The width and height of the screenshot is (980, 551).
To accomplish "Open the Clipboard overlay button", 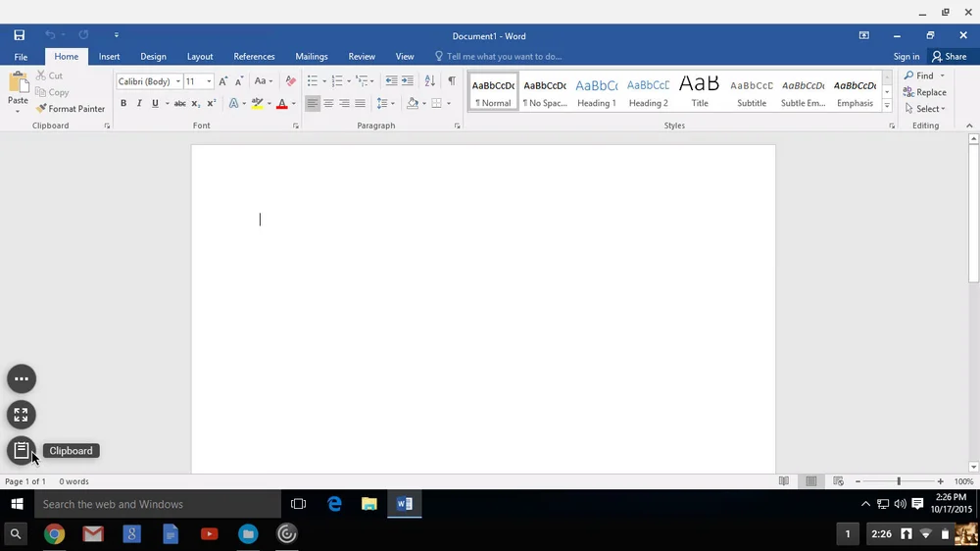I will pyautogui.click(x=22, y=450).
